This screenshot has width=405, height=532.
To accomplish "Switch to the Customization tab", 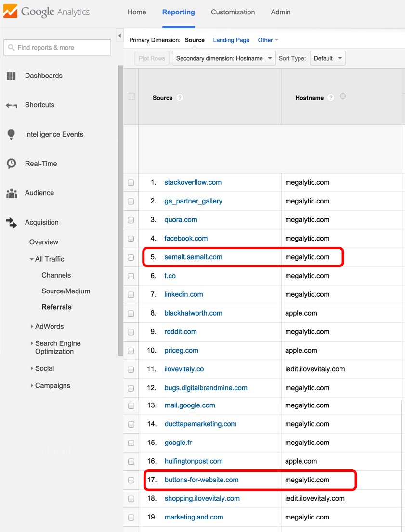I will 233,12.
